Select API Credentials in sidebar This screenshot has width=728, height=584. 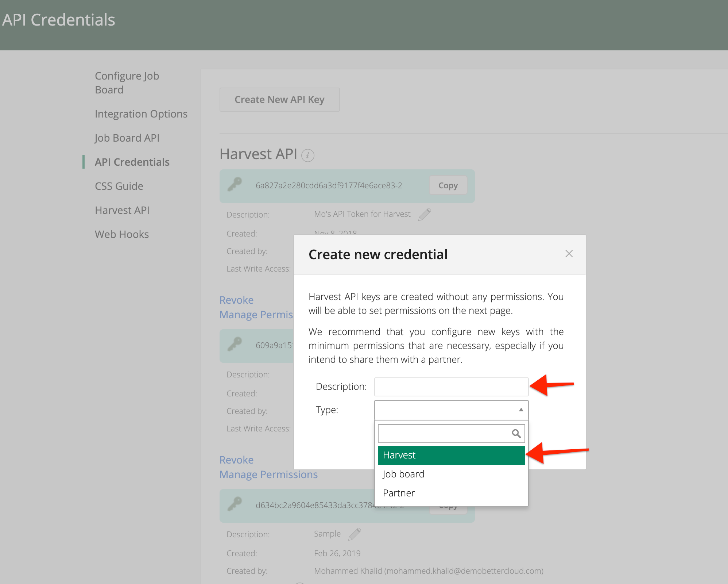click(x=132, y=162)
